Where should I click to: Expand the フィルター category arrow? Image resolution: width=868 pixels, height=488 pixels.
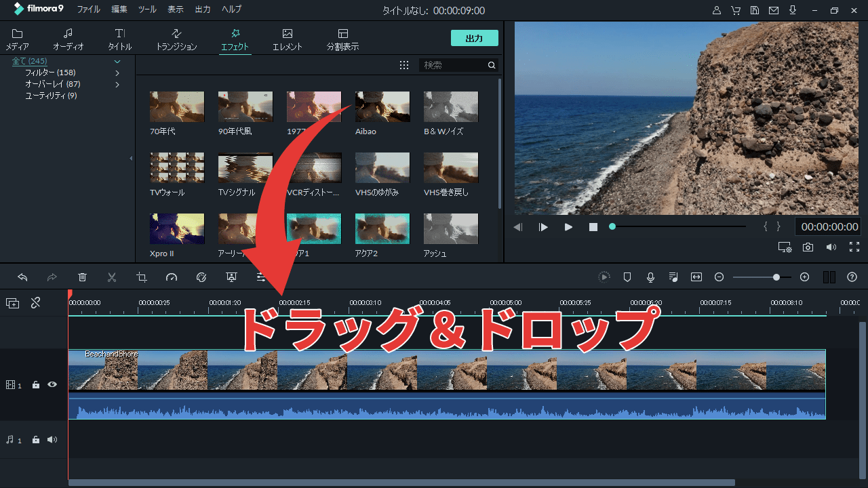coord(117,73)
